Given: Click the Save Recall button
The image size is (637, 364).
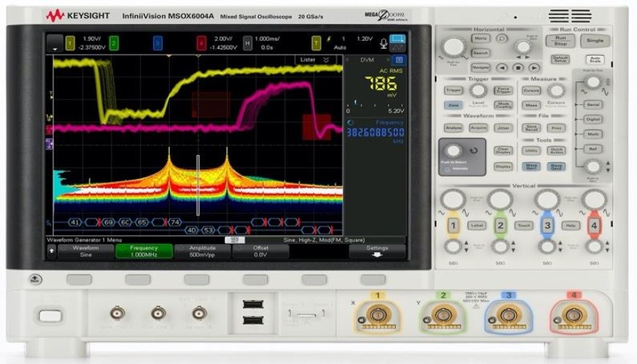Looking at the screenshot, I should click(x=531, y=128).
